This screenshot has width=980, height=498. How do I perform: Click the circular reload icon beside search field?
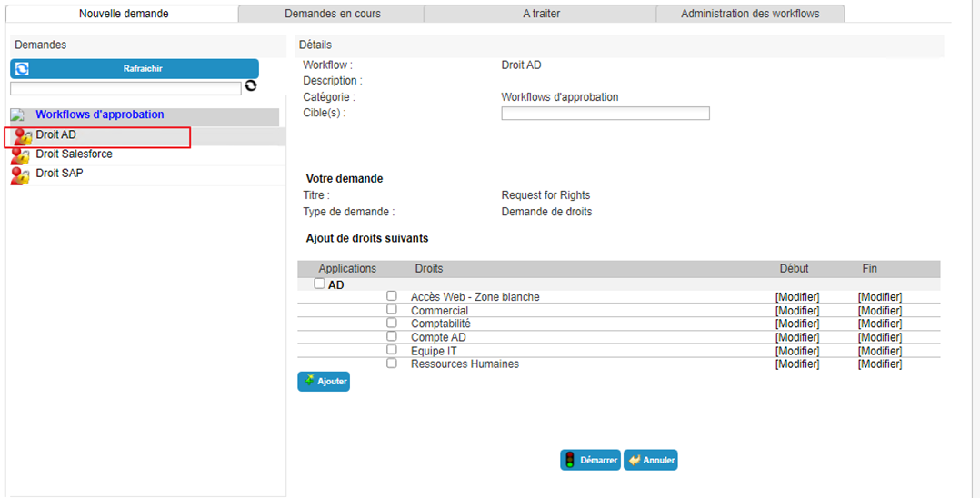coord(251,85)
